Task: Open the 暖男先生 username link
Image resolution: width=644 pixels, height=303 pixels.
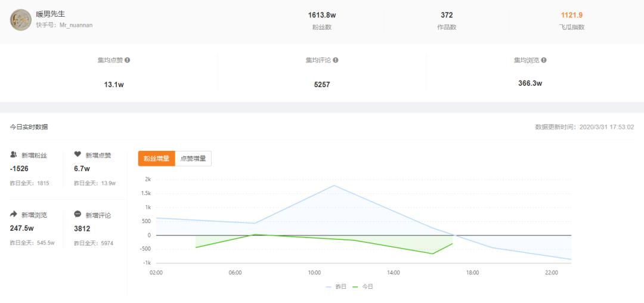Action: point(50,13)
